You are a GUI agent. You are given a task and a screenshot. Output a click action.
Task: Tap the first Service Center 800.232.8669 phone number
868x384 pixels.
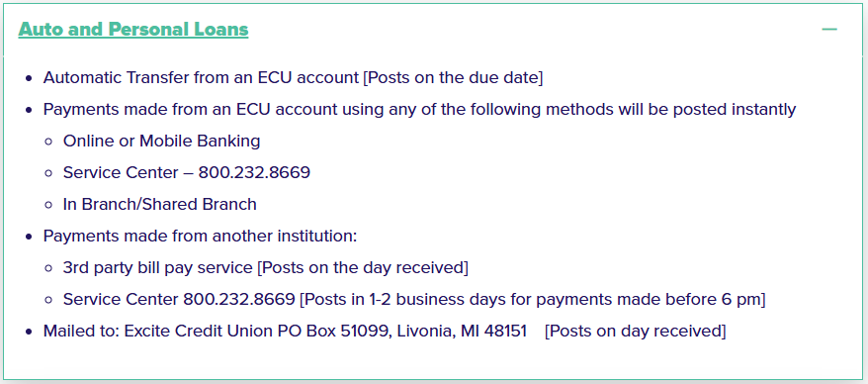tap(254, 172)
